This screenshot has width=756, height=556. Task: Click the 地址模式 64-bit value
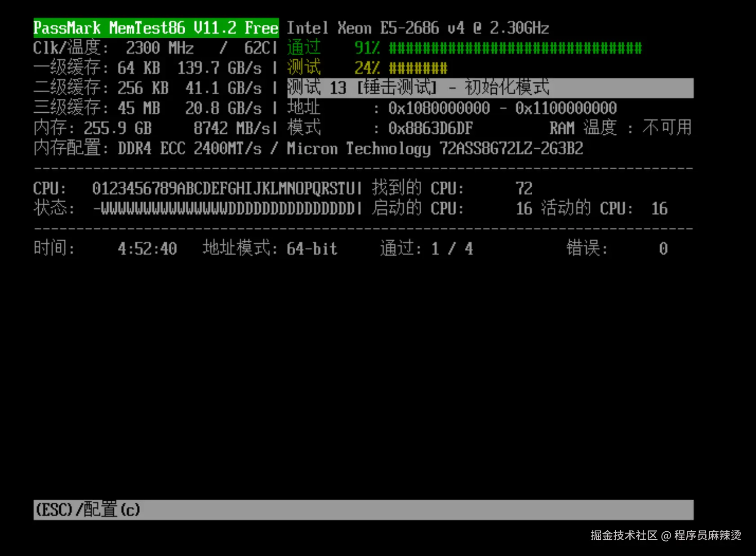312,248
